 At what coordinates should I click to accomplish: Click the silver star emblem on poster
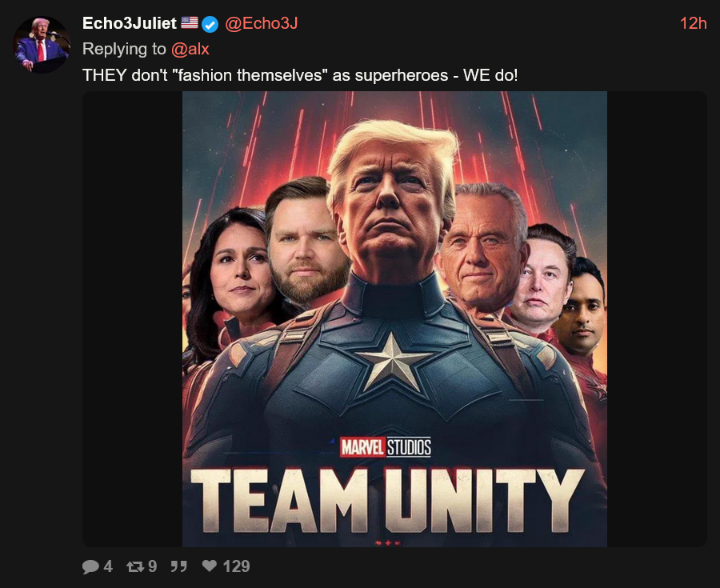pos(393,363)
